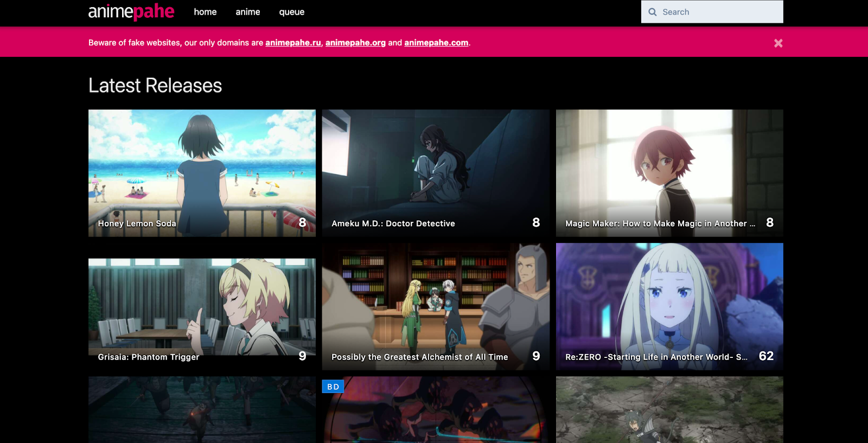Open the queue menu item
868x443 pixels.
[292, 12]
